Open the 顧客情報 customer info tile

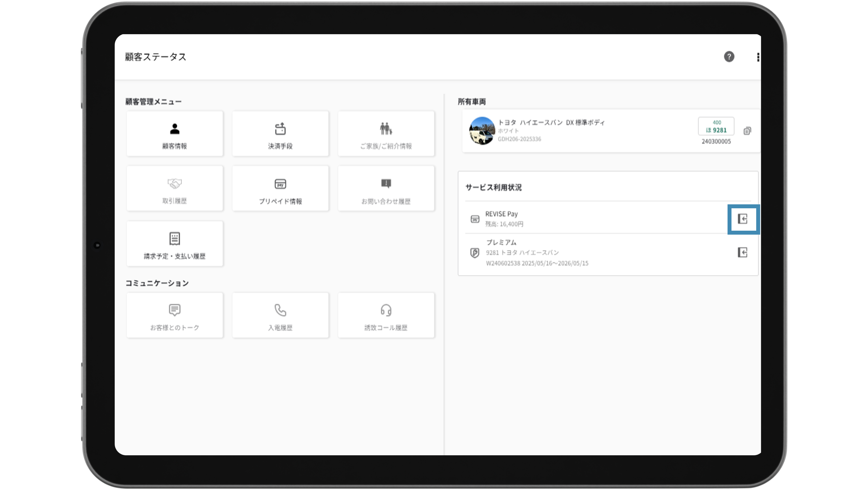click(175, 134)
